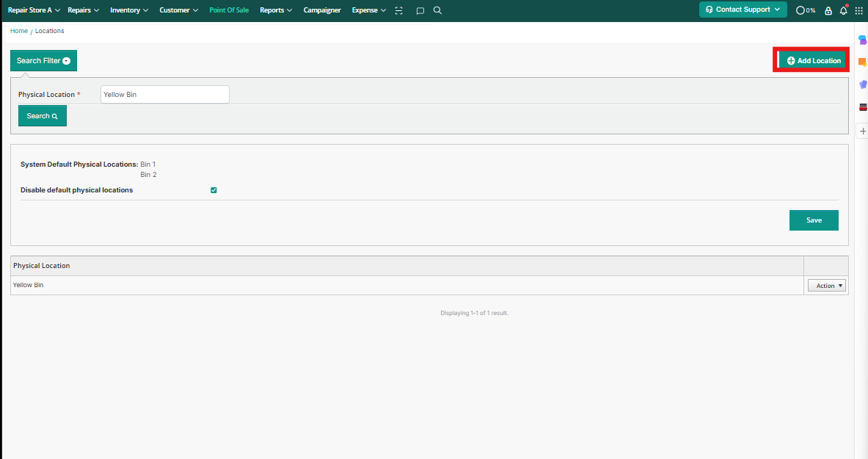Open the apps grid icon
868x459 pixels.
coord(858,11)
